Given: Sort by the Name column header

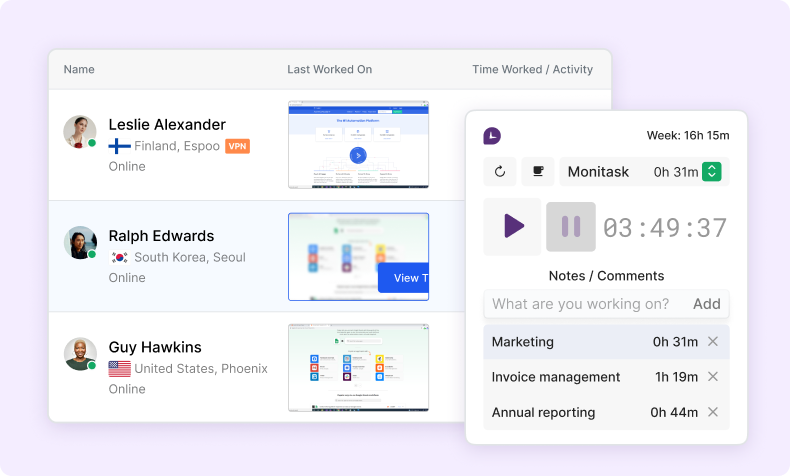Looking at the screenshot, I should point(79,70).
